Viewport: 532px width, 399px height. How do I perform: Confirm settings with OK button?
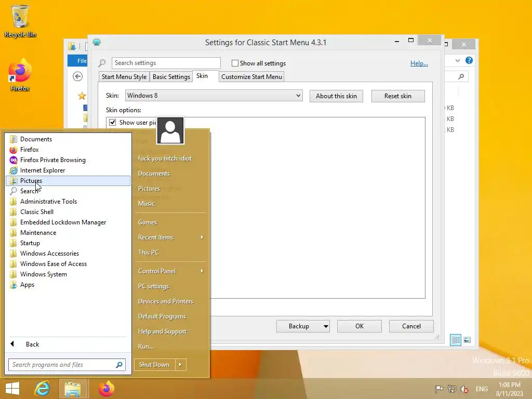click(x=360, y=326)
